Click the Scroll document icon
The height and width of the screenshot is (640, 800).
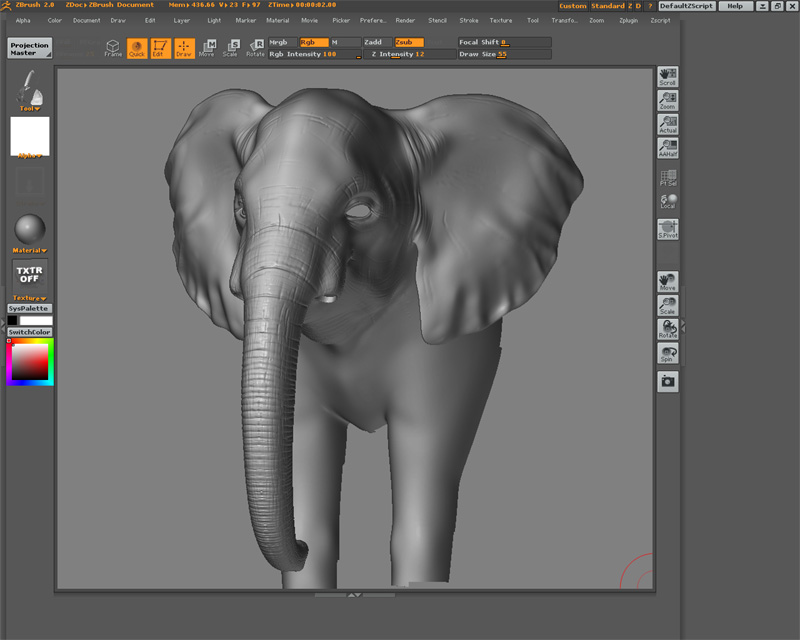tap(668, 77)
